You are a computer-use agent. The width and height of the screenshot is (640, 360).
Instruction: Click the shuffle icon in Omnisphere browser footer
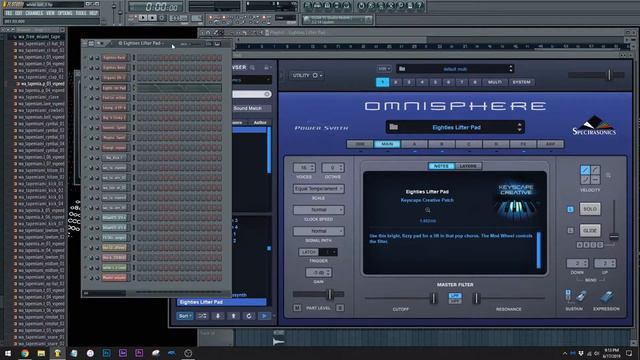(202, 316)
